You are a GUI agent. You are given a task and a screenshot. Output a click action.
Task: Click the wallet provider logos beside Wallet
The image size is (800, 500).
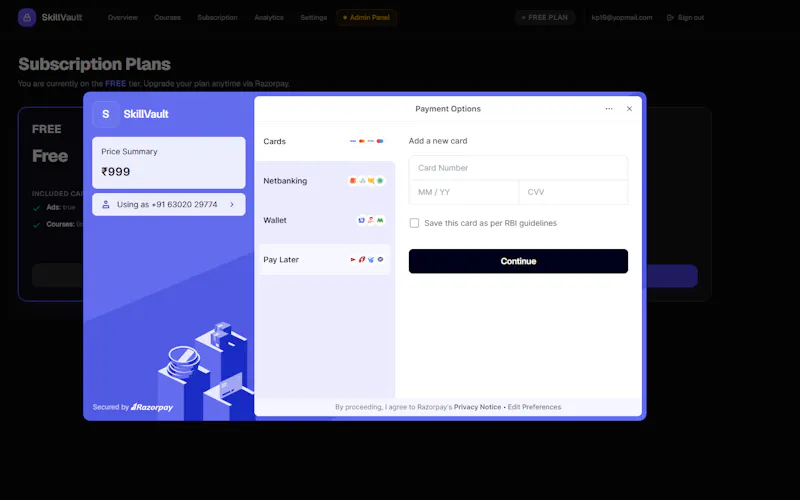pyautogui.click(x=371, y=220)
